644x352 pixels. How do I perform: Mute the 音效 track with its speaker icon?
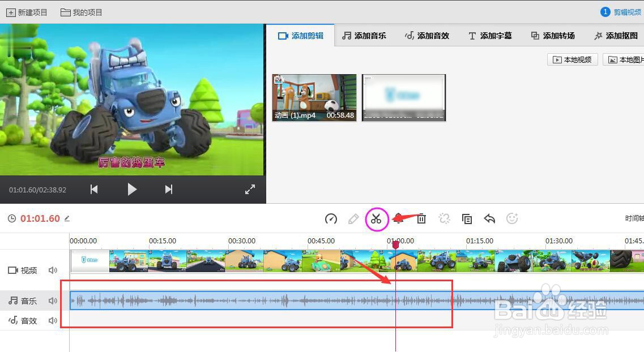tap(53, 320)
